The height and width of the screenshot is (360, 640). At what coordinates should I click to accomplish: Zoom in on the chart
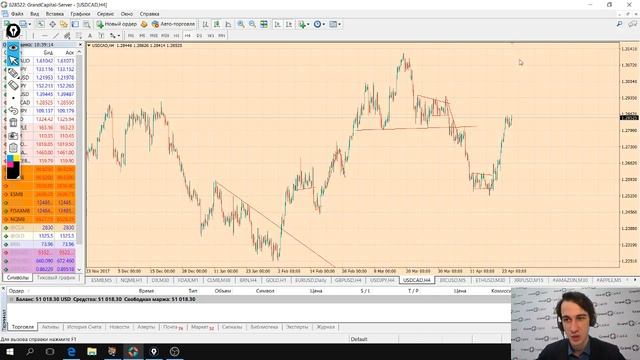pos(241,24)
